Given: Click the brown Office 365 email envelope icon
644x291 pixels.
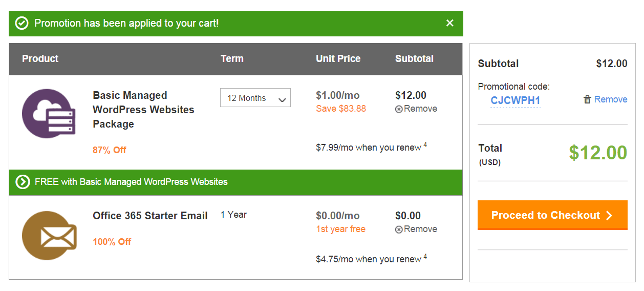Looking at the screenshot, I should coord(49,236).
